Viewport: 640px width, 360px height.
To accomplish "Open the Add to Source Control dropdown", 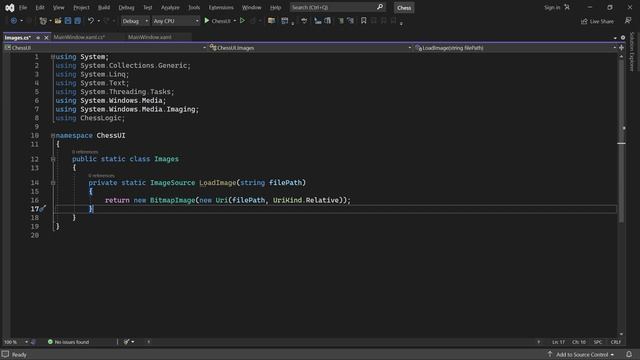I will [x=581, y=354].
